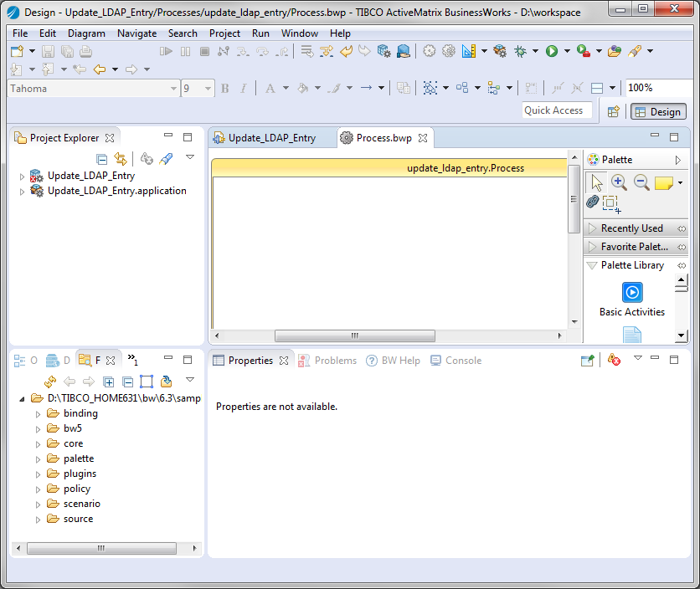The width and height of the screenshot is (700, 589).
Task: Open the Run launch dropdown arrow
Action: (567, 51)
